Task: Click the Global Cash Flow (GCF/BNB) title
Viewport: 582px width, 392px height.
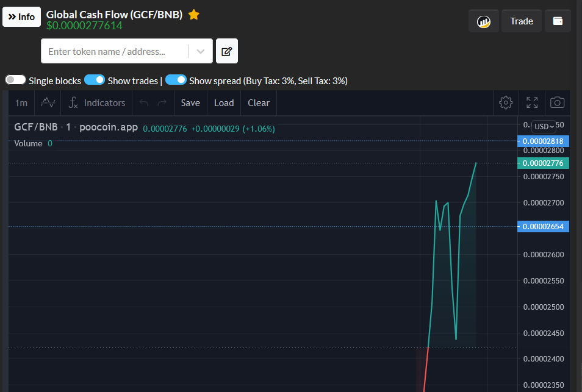Action: [x=114, y=15]
